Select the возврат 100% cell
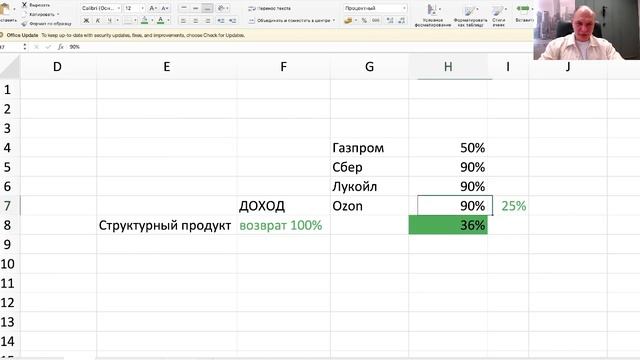The height and width of the screenshot is (360, 640). tap(284, 225)
